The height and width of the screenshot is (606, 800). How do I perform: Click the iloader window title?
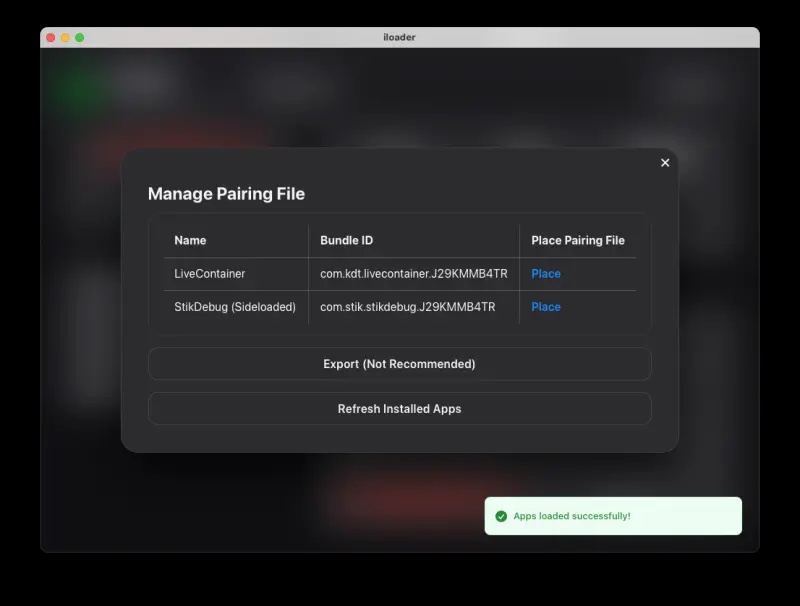point(399,37)
